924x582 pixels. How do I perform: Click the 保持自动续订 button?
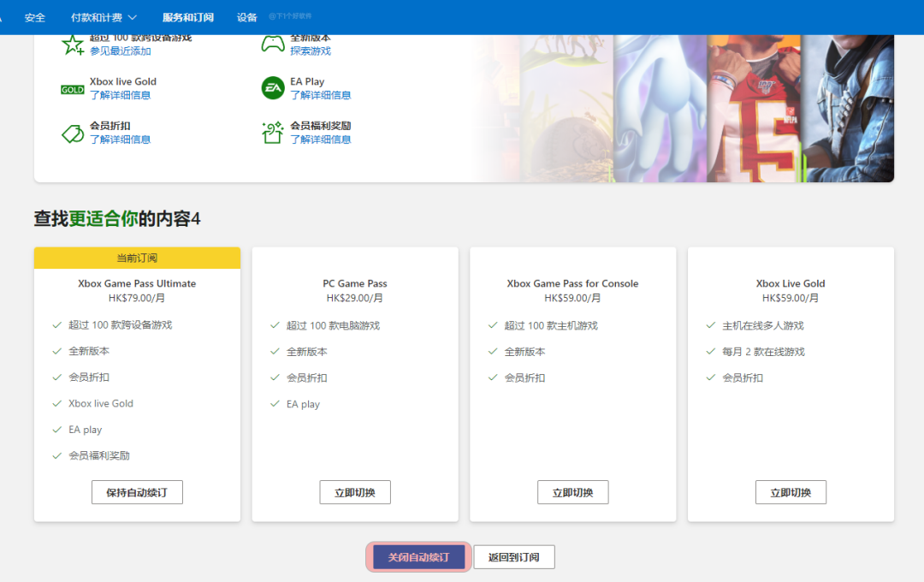(x=137, y=492)
